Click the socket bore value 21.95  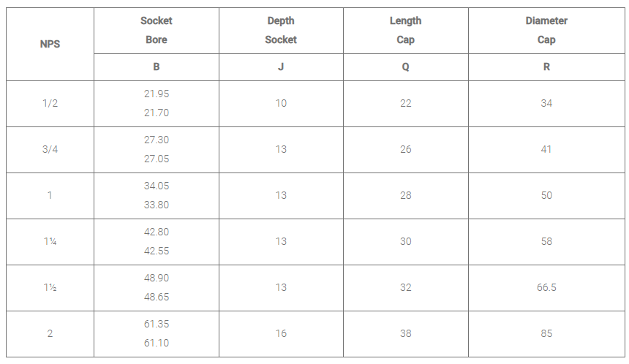click(157, 94)
